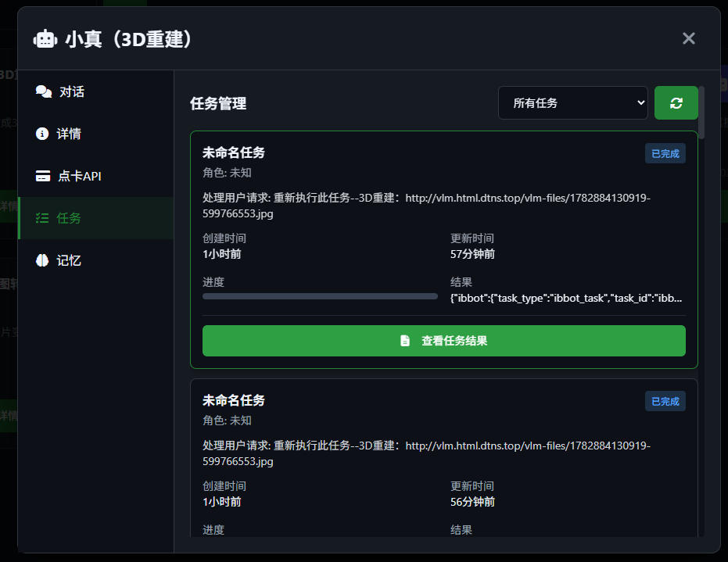Click the 任务管理 heading

218,103
